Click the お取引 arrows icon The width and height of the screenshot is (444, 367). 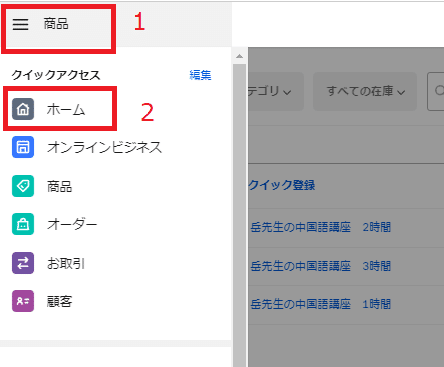(x=23, y=263)
